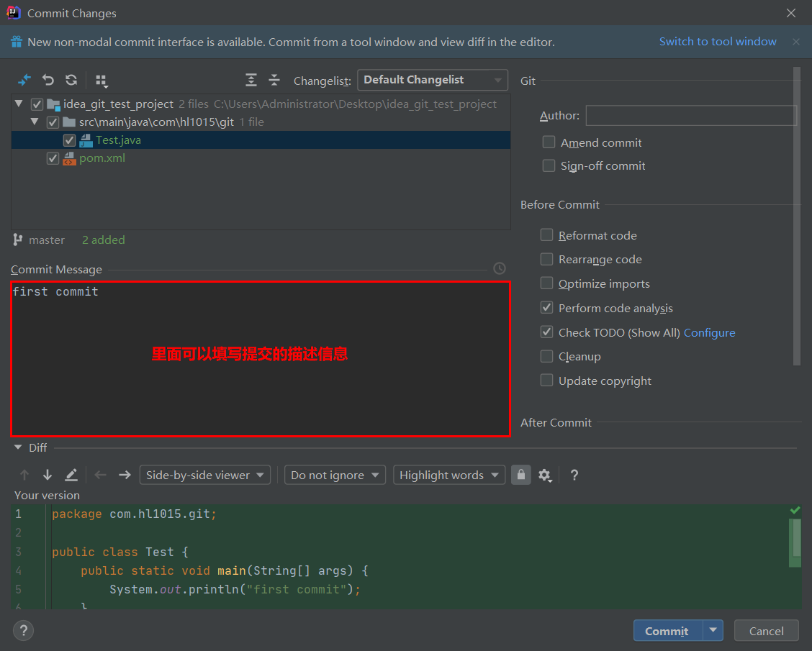Uncheck the Test.java checkbox
Image resolution: width=812 pixels, height=651 pixels.
(x=69, y=140)
